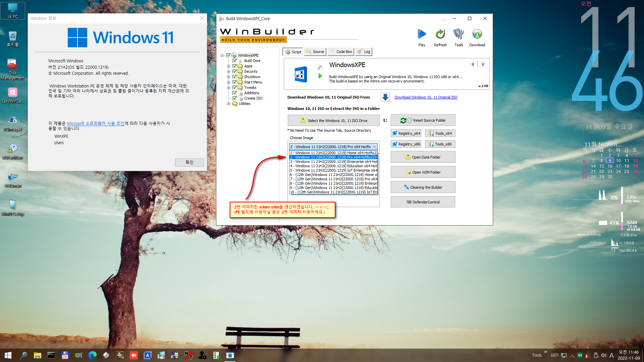644x362 pixels.
Task: Click the Cleaning the Builder button
Action: point(423,187)
